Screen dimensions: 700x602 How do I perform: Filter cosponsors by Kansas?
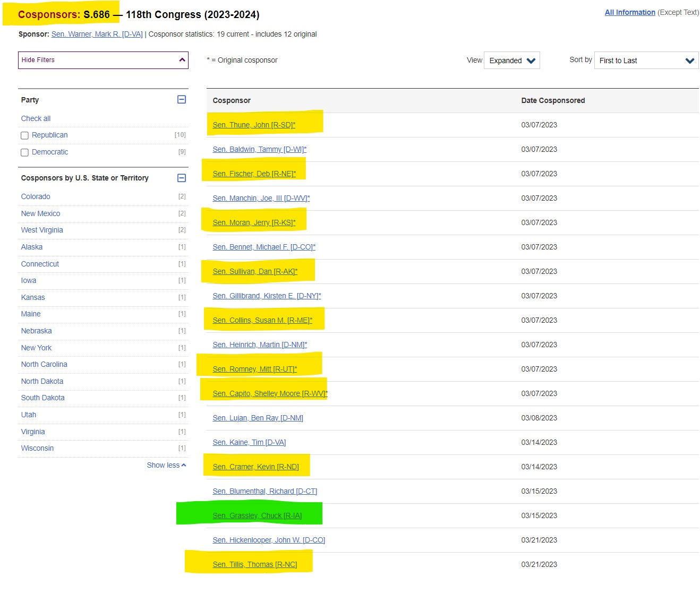[x=33, y=297]
